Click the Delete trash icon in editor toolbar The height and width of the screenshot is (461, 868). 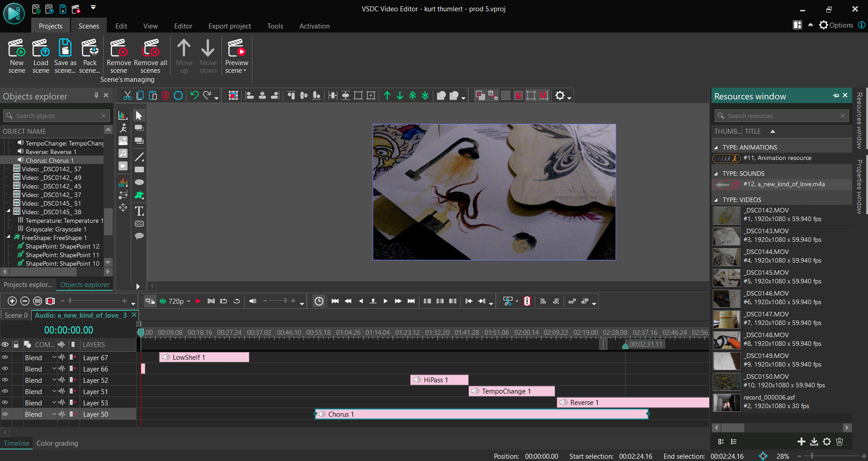coord(166,95)
